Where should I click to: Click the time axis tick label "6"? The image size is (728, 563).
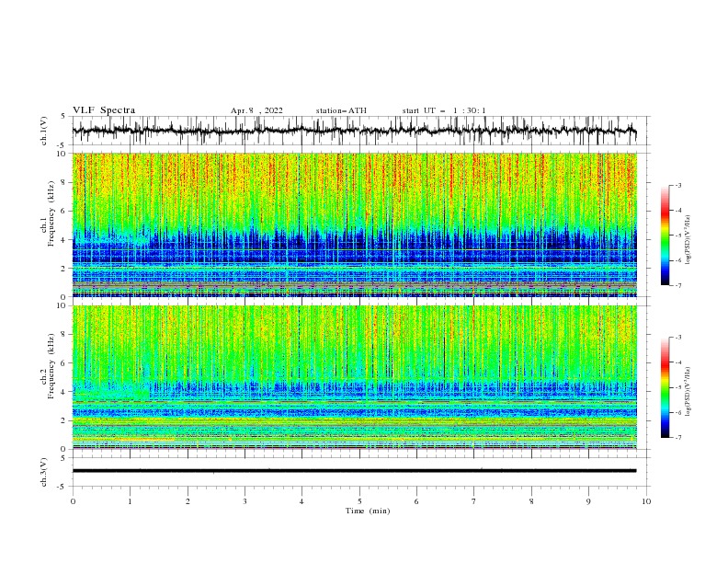pyautogui.click(x=416, y=501)
